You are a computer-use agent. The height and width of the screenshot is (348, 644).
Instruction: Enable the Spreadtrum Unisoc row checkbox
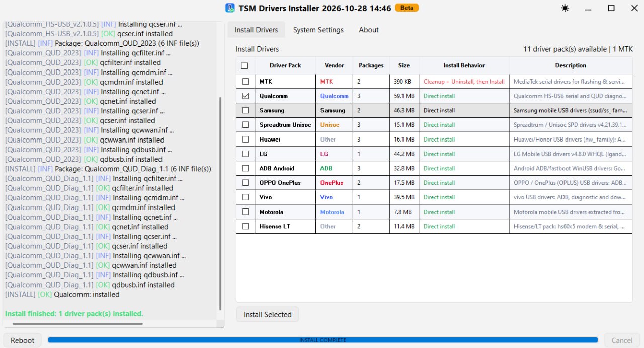(x=245, y=125)
